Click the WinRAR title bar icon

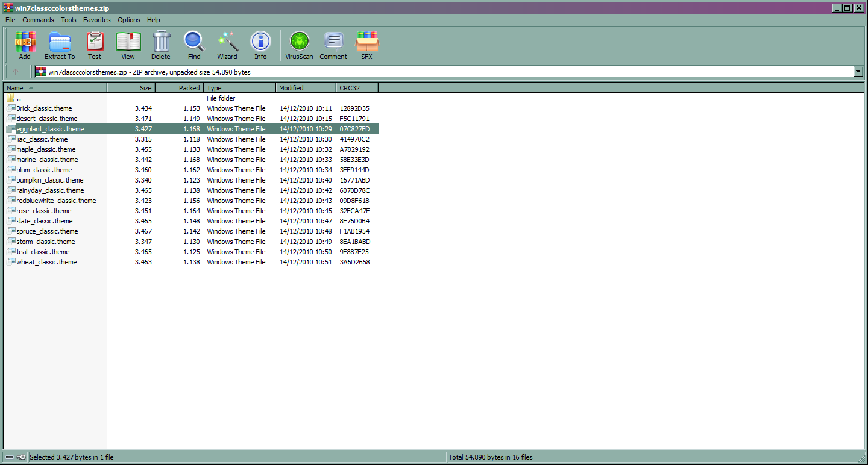[x=8, y=8]
